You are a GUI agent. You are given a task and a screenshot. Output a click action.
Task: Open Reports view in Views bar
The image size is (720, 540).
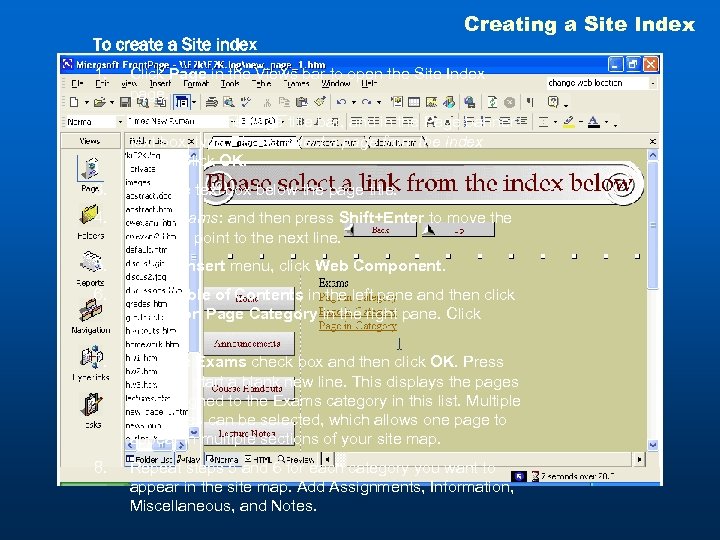90,269
